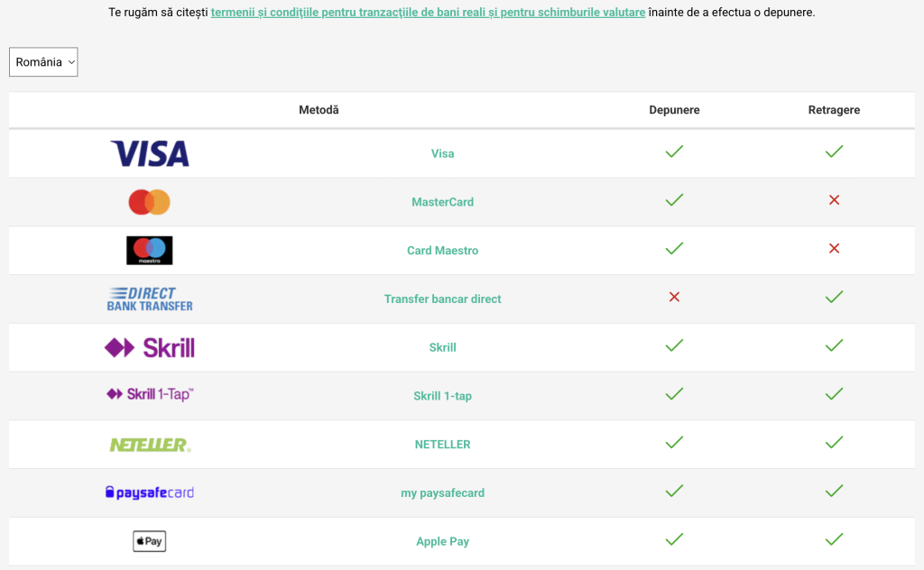924x570 pixels.
Task: Click the NETELLER logo
Action: (151, 445)
